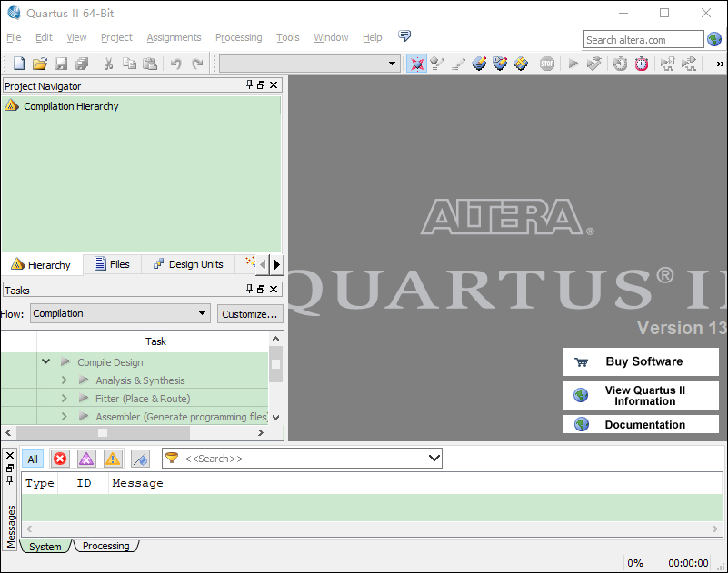The width and height of the screenshot is (728, 573).
Task: Expand the Analysis & Synthesis task
Action: click(x=65, y=380)
